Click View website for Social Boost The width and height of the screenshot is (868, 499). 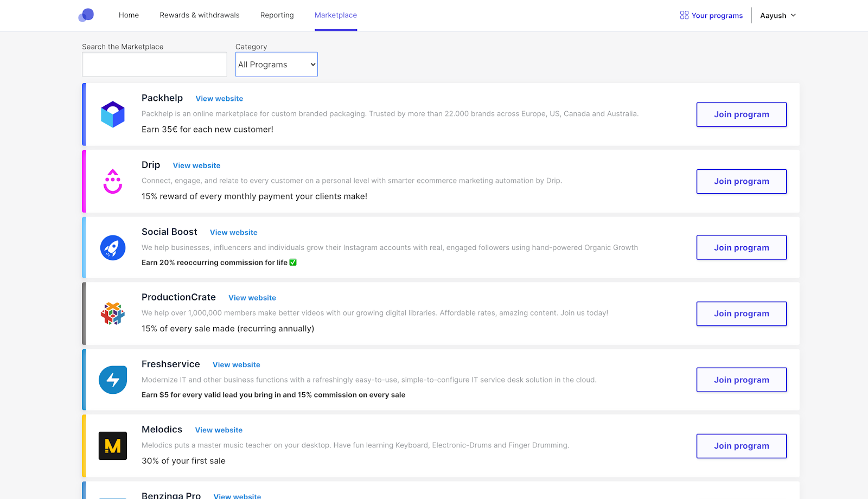click(x=233, y=232)
